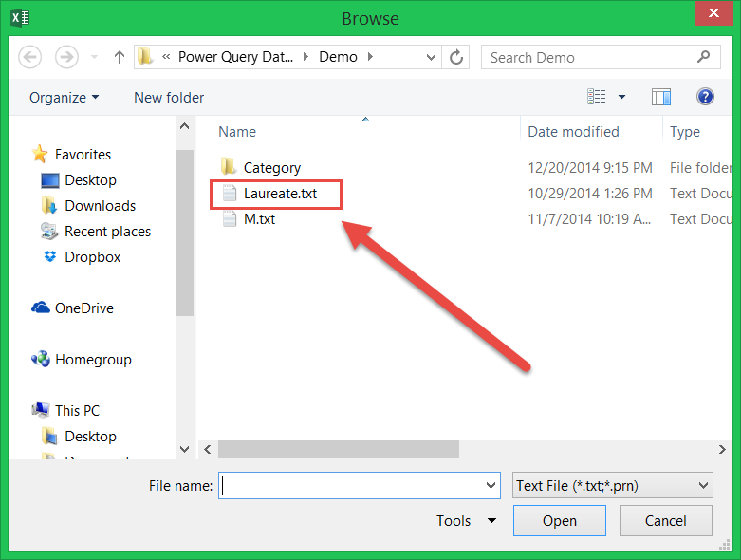Toggle the preview pane icon
Image resolution: width=741 pixels, height=560 pixels.
click(661, 97)
